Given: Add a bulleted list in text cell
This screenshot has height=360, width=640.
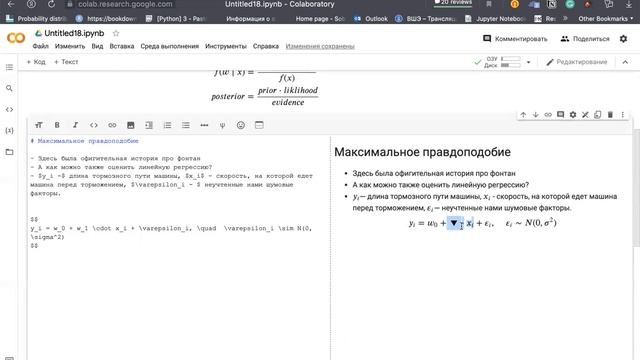Looking at the screenshot, I should [x=186, y=125].
